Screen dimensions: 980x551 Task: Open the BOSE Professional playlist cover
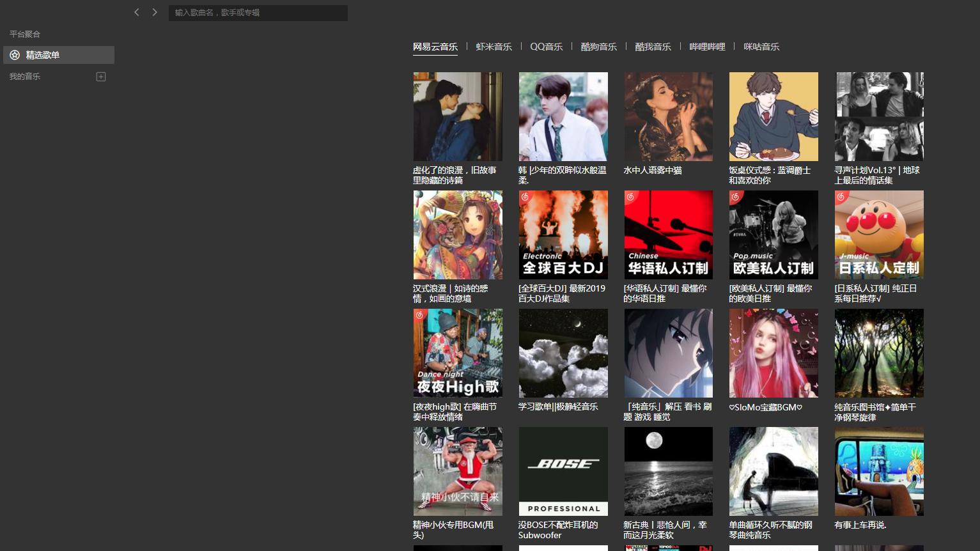(x=563, y=471)
